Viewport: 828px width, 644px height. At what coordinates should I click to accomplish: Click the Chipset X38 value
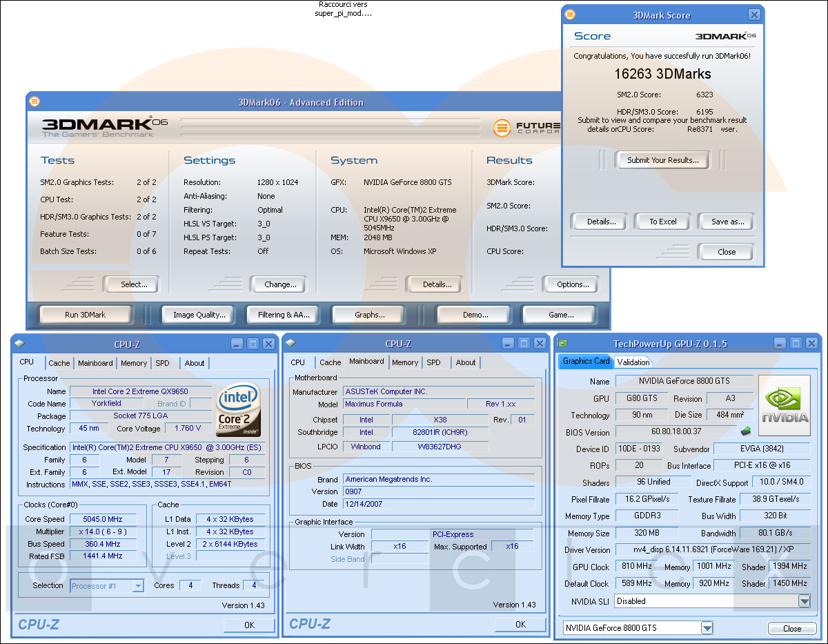[440, 420]
